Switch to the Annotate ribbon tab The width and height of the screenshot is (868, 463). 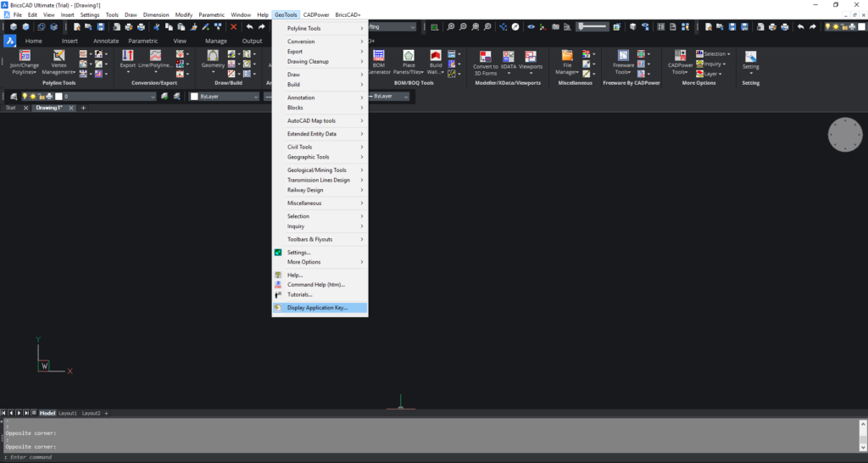click(106, 41)
